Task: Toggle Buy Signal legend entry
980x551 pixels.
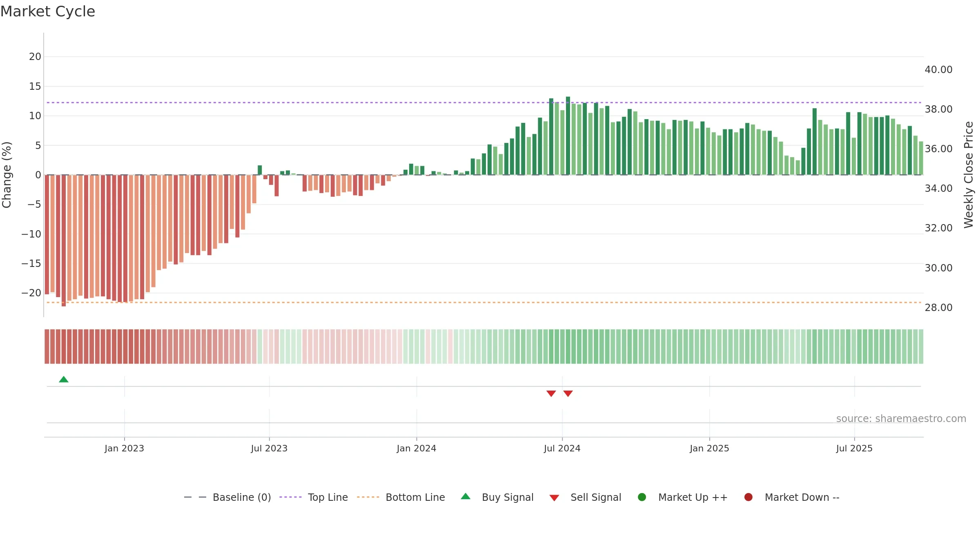Action: 497,497
